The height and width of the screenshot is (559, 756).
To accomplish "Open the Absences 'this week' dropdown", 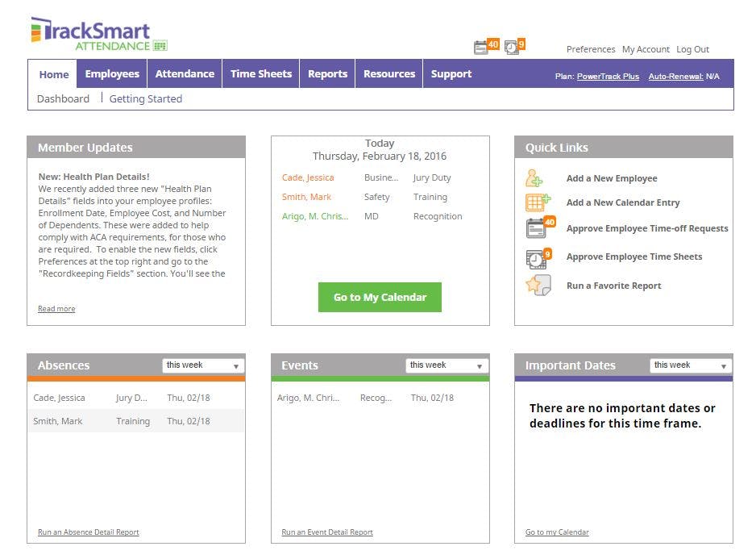I will pos(202,365).
